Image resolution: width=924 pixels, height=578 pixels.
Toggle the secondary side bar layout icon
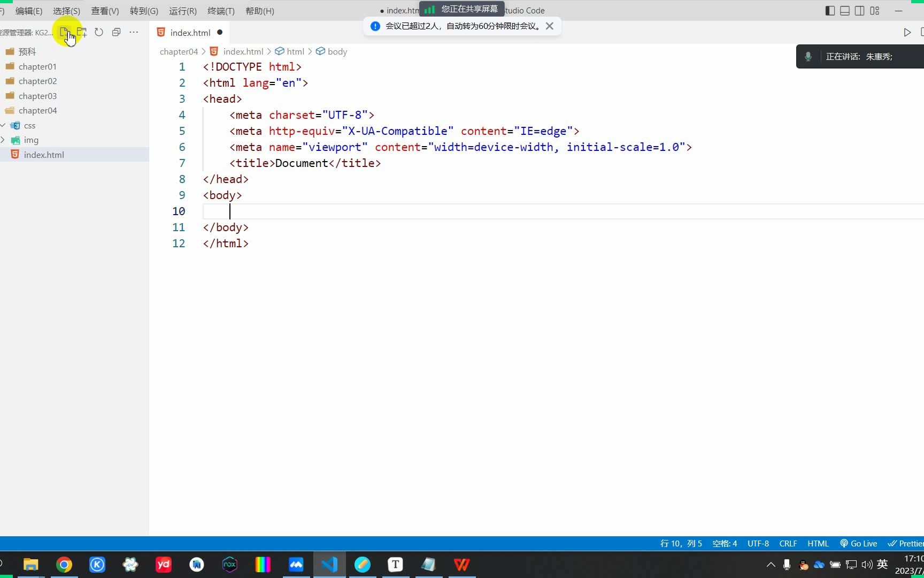coord(860,11)
